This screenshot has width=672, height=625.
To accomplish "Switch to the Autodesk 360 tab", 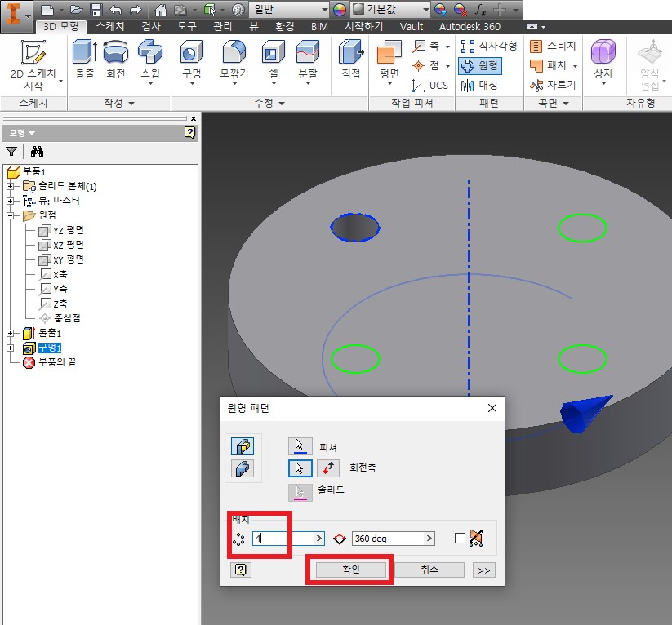I will [x=470, y=27].
